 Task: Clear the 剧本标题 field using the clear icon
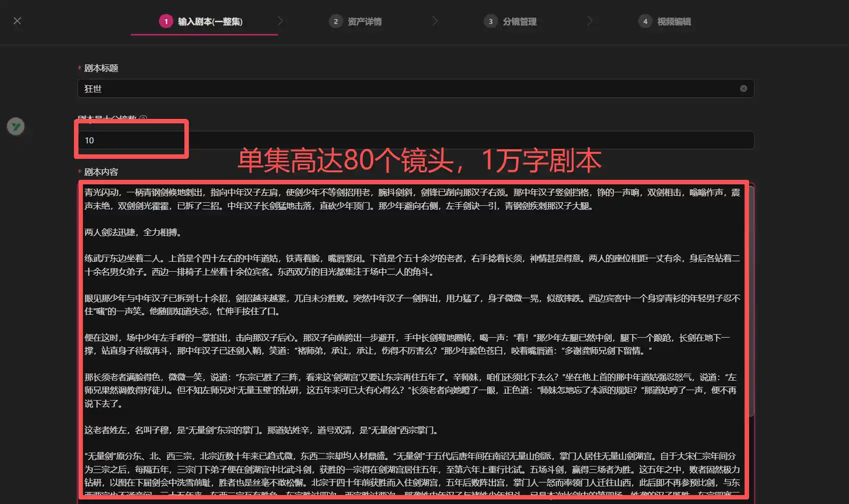tap(743, 88)
